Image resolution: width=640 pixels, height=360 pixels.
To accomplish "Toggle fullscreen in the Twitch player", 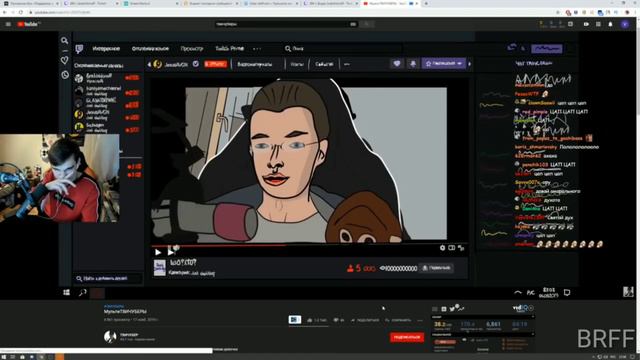I will [x=461, y=248].
